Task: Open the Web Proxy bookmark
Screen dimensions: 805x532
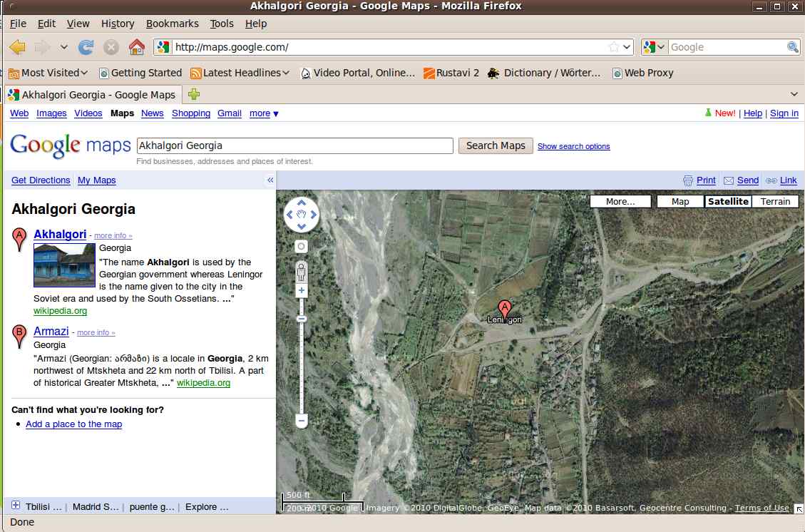Action: pos(642,73)
